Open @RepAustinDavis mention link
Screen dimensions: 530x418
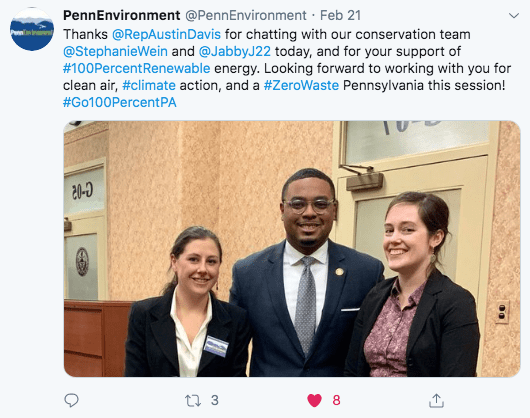[x=166, y=34]
